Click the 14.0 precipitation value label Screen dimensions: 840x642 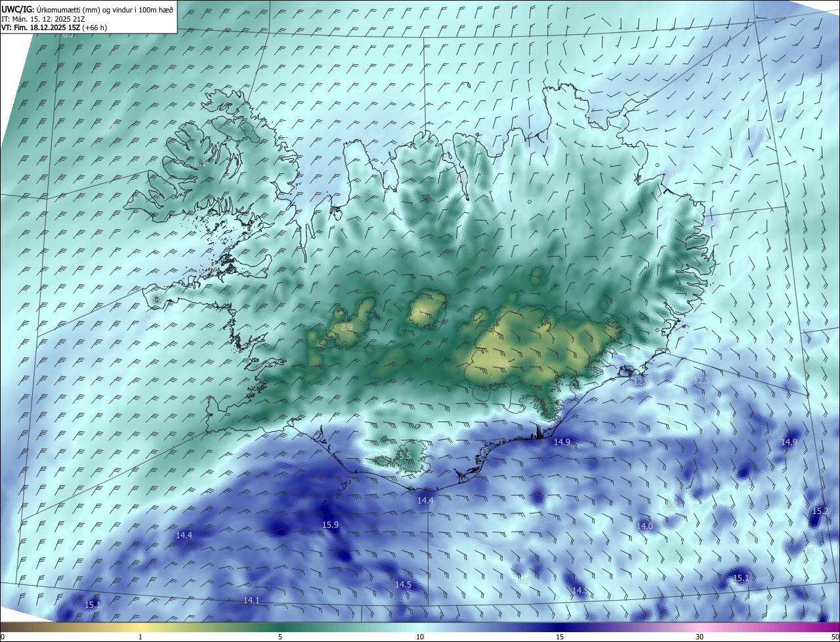pos(644,526)
